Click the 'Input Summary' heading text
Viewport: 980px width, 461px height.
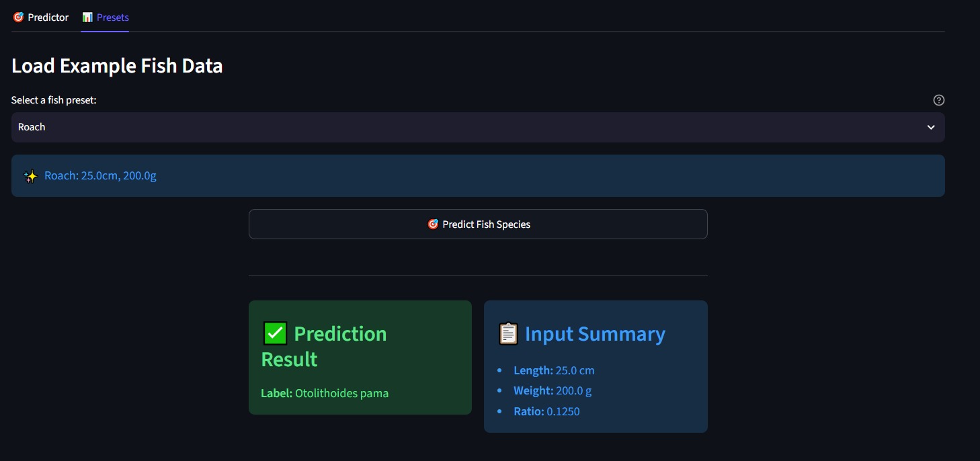[x=595, y=334]
